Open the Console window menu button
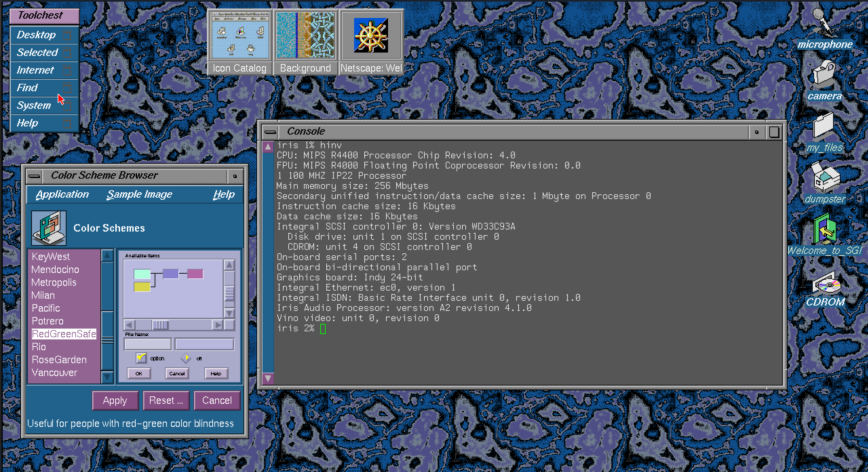This screenshot has width=868, height=472. pos(270,132)
